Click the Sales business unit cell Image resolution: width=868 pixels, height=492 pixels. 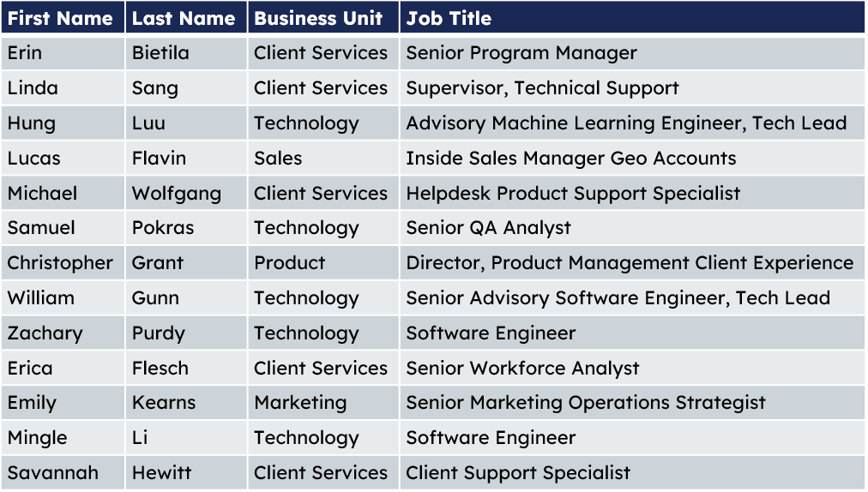point(323,159)
